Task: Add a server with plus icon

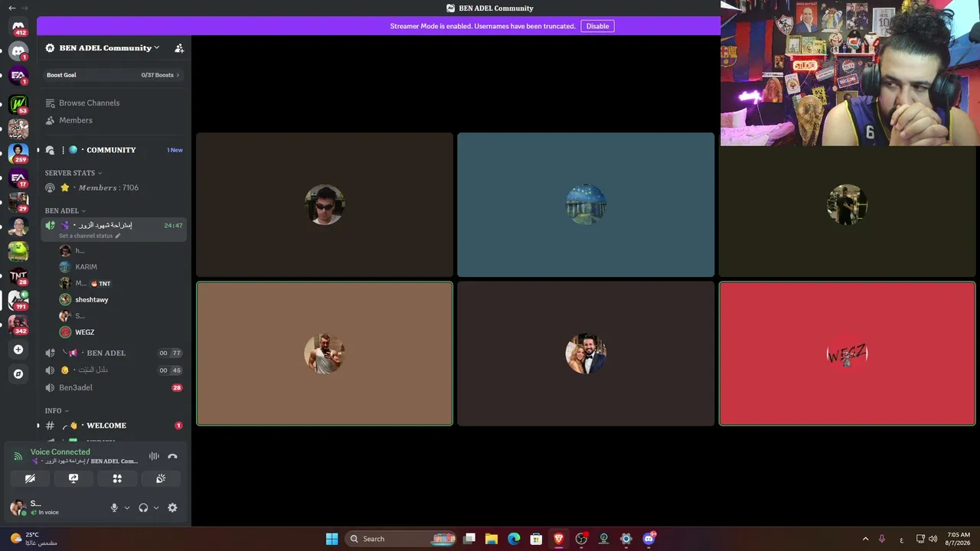Action: tap(18, 350)
